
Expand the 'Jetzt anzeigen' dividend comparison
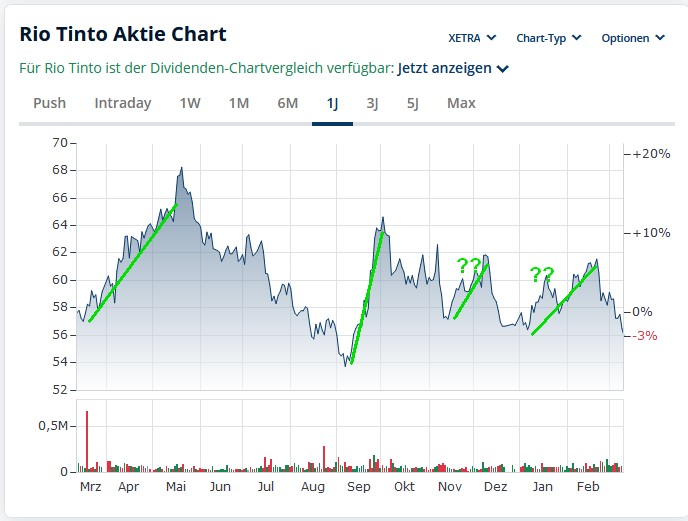453,68
